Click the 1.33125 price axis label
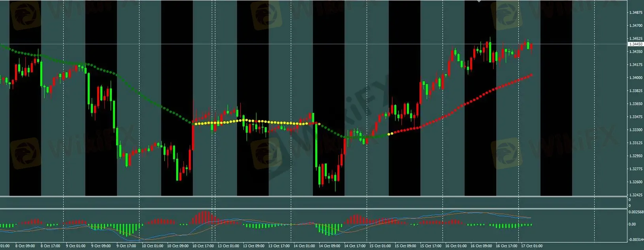 636,143
